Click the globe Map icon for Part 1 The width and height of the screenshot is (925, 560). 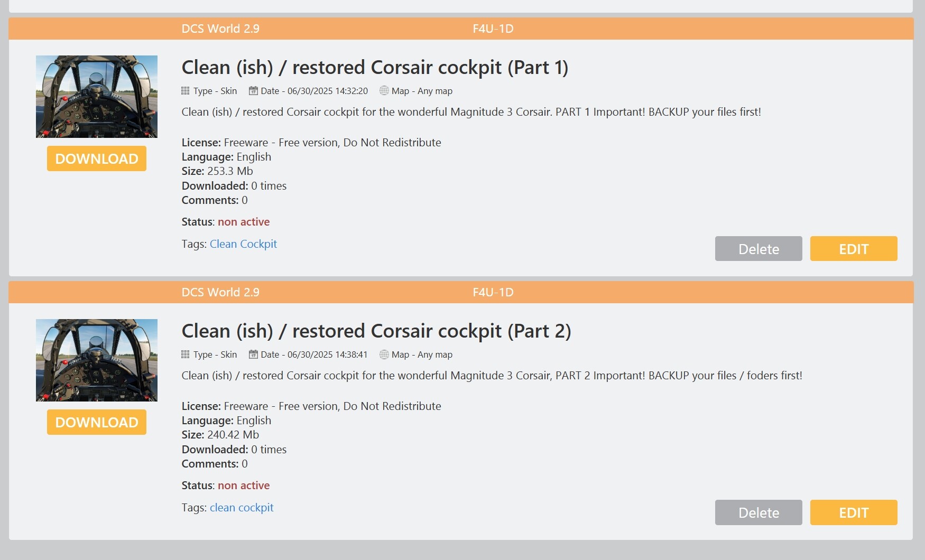(384, 90)
